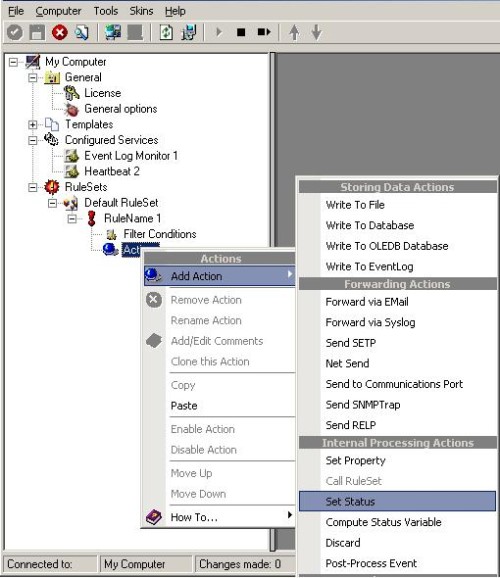This screenshot has height=578, width=500.
Task: Collapse the General tree node
Action: [x=33, y=77]
